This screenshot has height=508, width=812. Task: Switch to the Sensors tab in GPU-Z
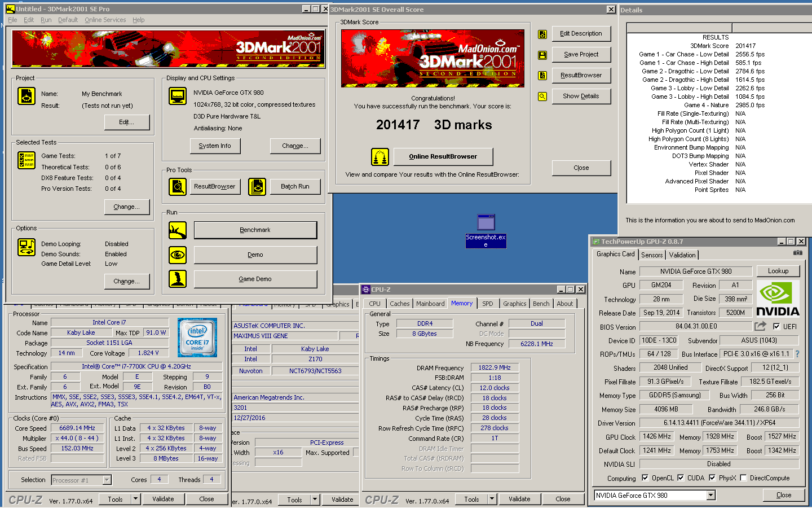pos(652,255)
